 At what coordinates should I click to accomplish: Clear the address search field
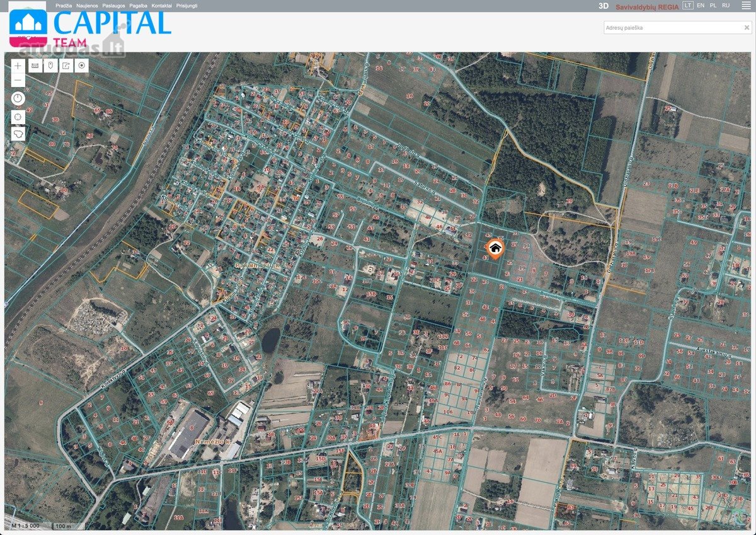coord(747,28)
